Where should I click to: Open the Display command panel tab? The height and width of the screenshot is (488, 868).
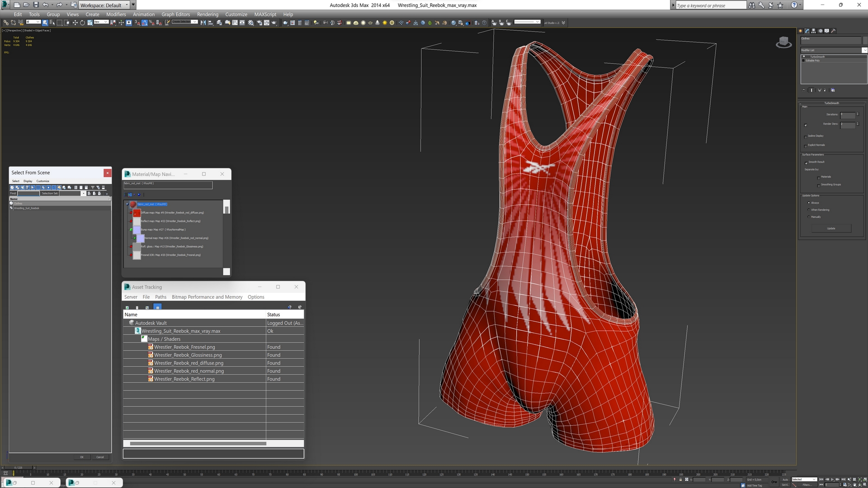[826, 31]
